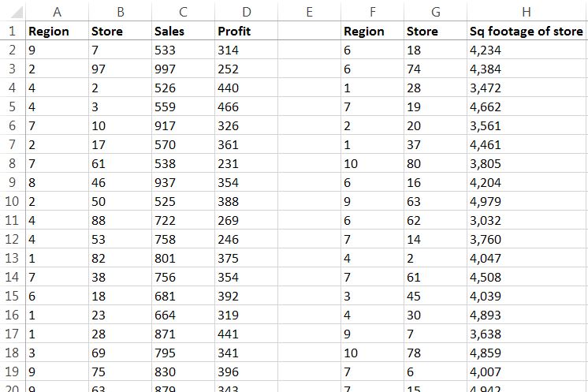Select the column H header

(x=526, y=12)
